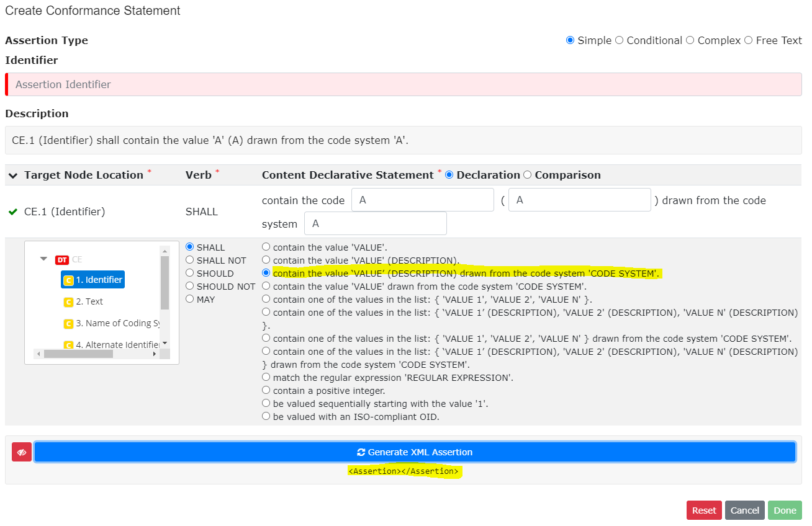
Task: Click the "contain the code" value field
Action: pyautogui.click(x=423, y=200)
